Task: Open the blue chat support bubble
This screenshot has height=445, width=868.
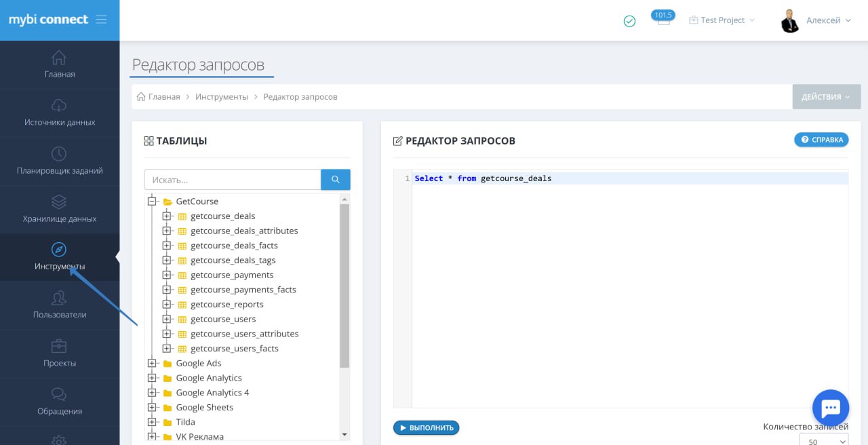Action: [x=831, y=408]
